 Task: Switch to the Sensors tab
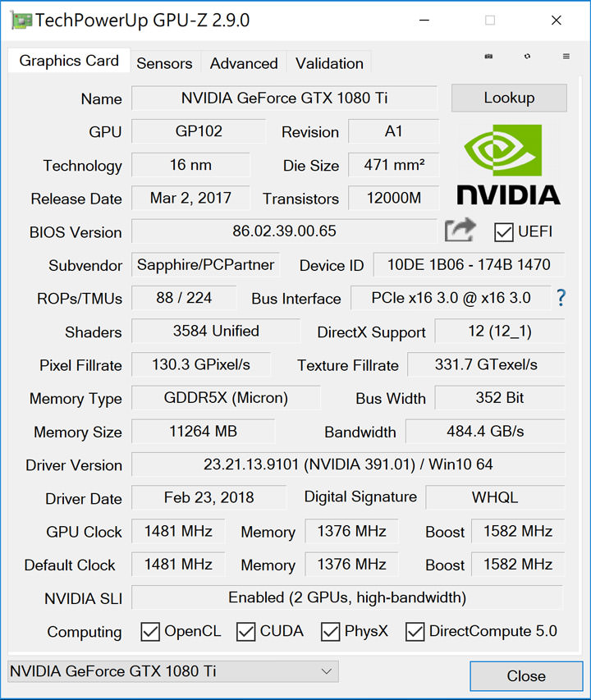tap(164, 62)
